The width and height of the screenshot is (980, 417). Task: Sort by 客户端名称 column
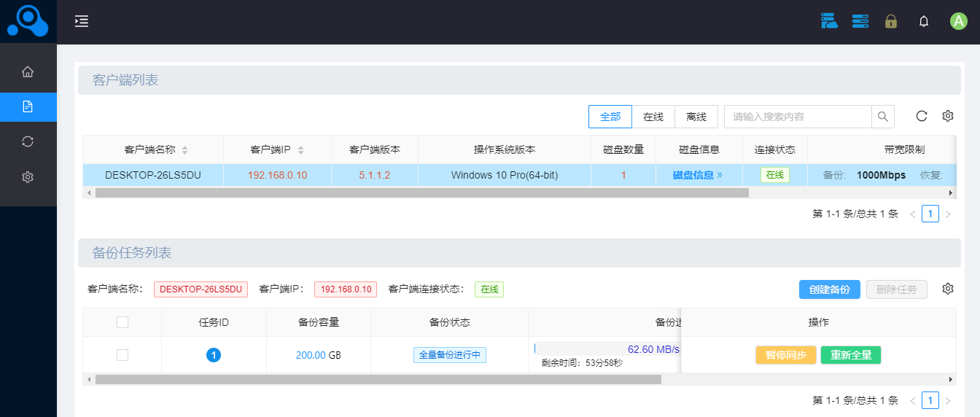(184, 150)
